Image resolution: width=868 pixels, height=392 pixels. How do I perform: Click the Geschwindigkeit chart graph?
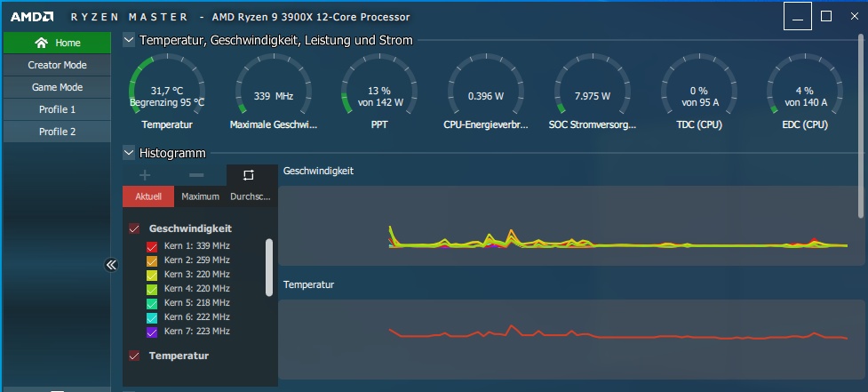[x=570, y=226]
